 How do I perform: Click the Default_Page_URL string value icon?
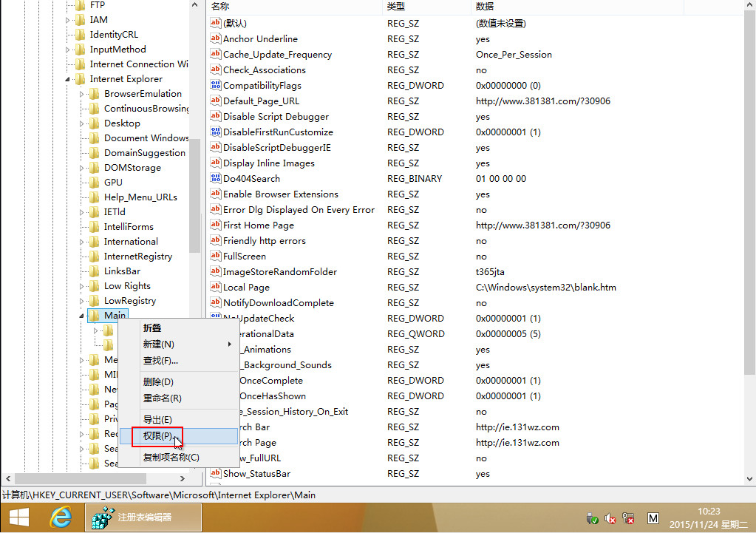[216, 101]
